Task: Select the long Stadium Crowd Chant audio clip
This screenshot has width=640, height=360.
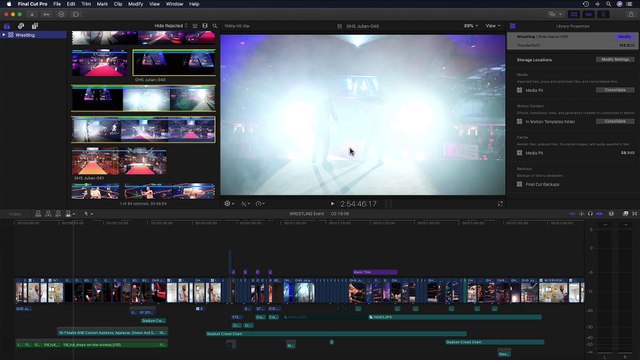Action: click(336, 334)
